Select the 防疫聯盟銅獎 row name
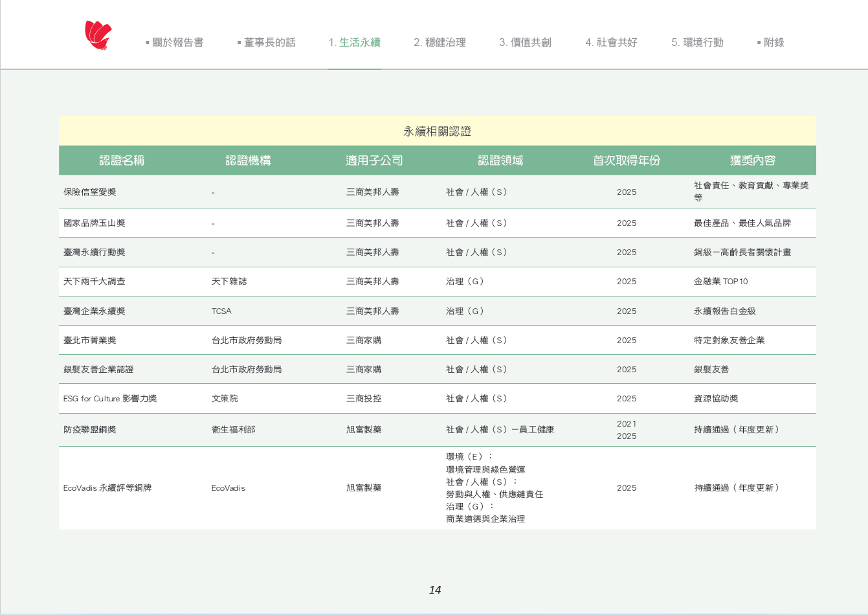Viewport: 868px width, 615px height. pos(90,430)
